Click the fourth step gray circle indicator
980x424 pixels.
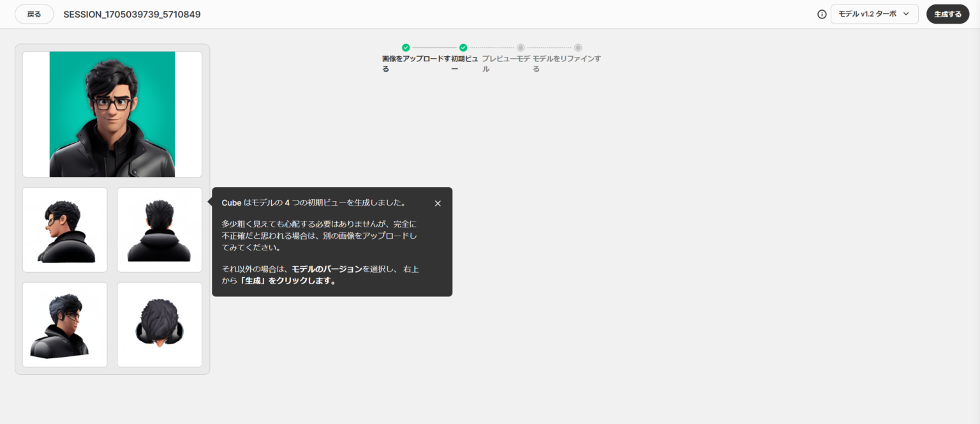click(x=578, y=47)
